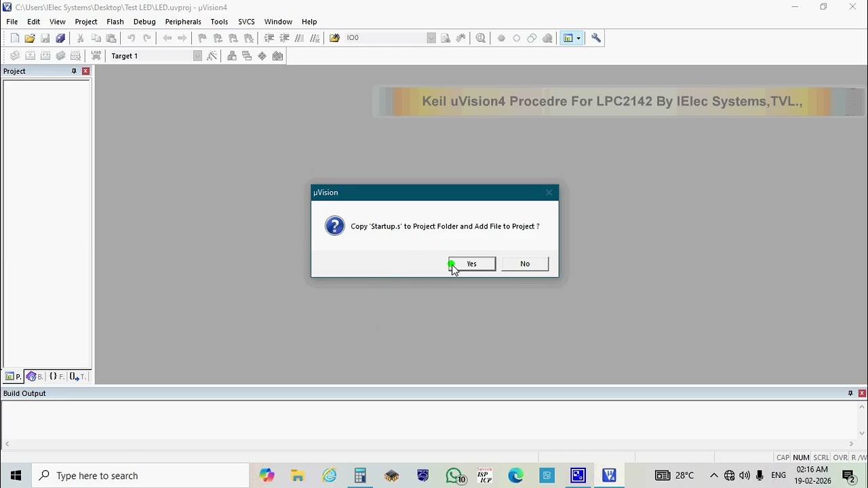Click the Stop Build icon
Image resolution: width=868 pixels, height=488 pixels.
click(76, 56)
